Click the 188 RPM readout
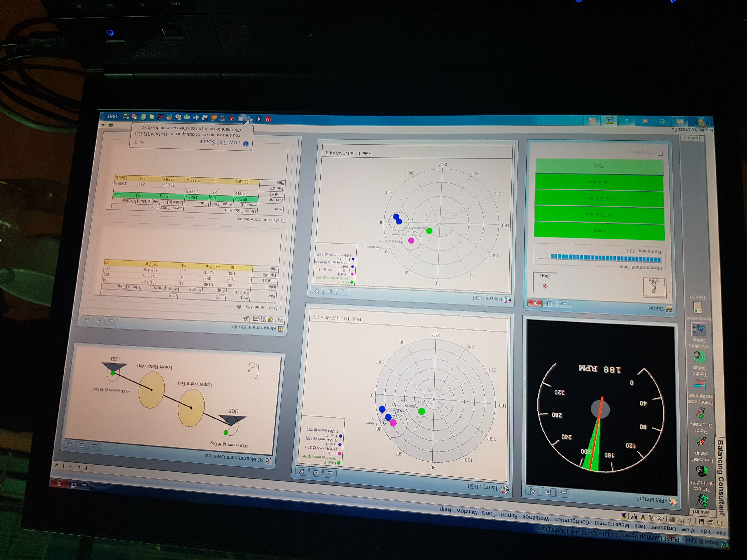747x560 pixels. pos(600,369)
